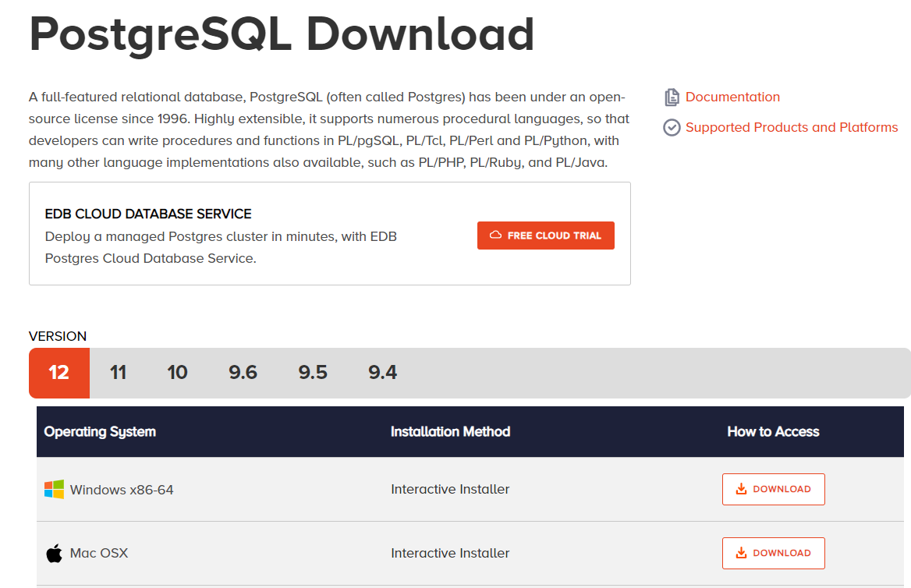
Task: Choose the 9.5 version tab
Action: [x=313, y=373]
